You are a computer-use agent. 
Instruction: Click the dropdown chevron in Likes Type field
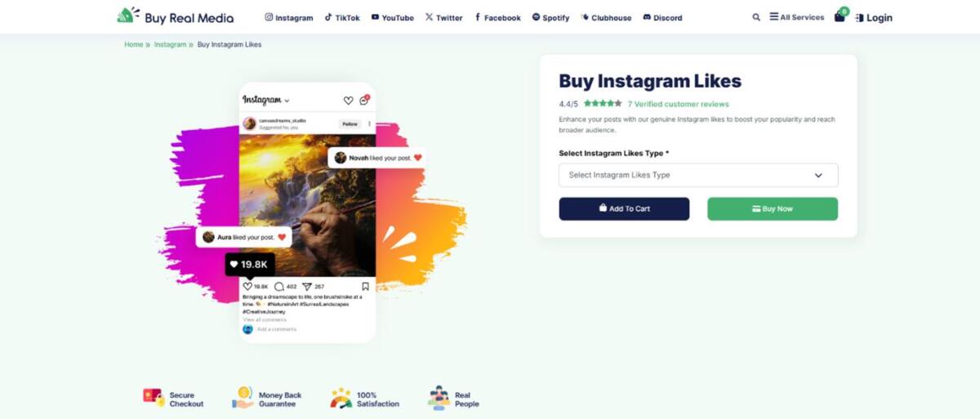[818, 175]
